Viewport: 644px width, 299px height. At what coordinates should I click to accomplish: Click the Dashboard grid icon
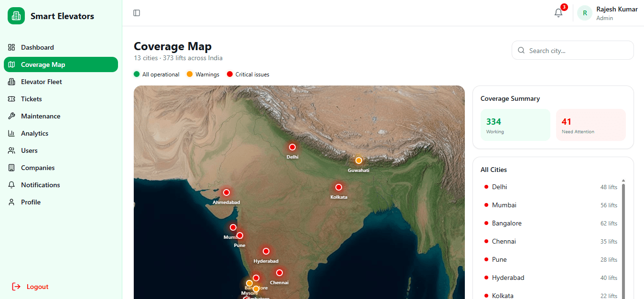[11, 47]
